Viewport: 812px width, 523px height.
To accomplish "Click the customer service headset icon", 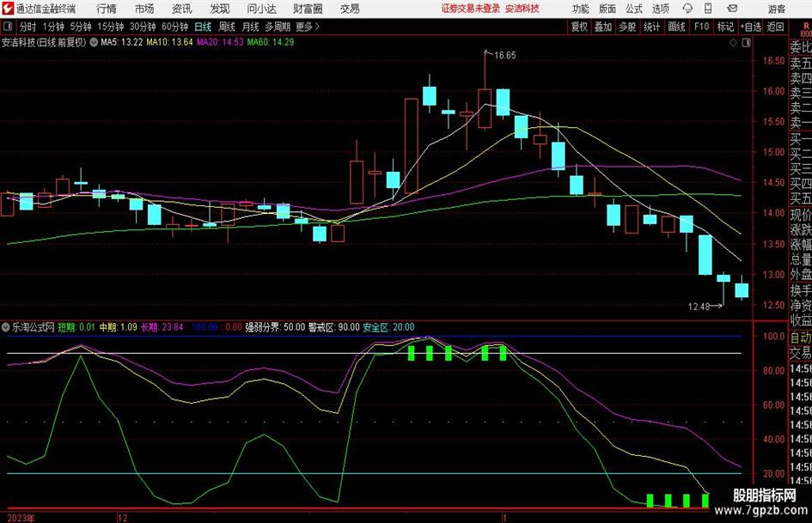I will (x=687, y=9).
